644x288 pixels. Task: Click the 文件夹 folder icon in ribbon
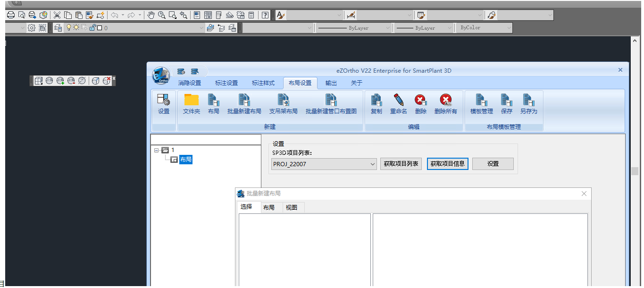pyautogui.click(x=192, y=104)
